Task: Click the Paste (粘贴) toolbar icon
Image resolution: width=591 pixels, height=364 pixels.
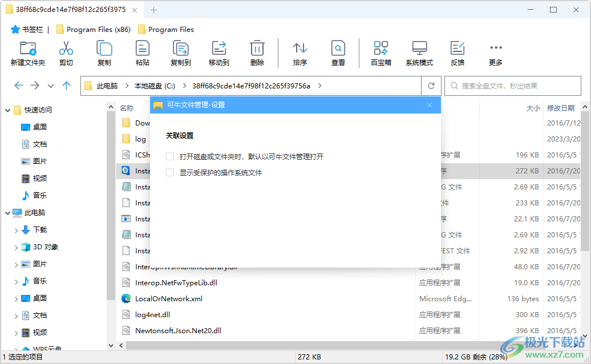Action: tap(143, 48)
